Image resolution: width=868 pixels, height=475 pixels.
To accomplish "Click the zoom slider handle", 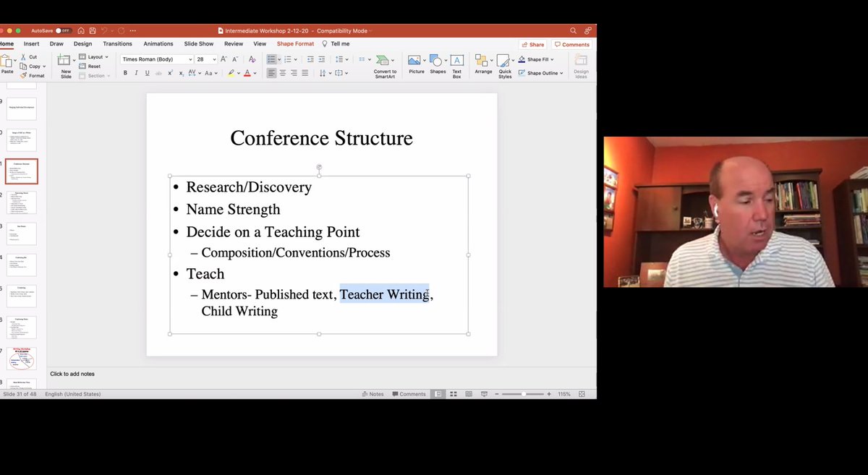I will click(523, 394).
